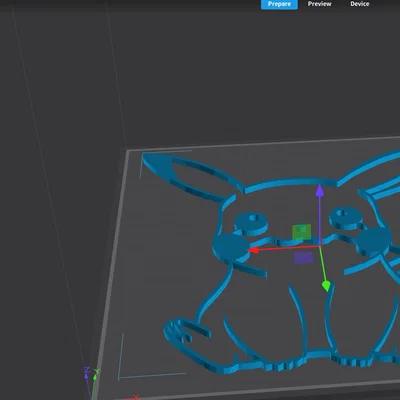The height and width of the screenshot is (400, 400).
Task: Open the Device tab
Action: coord(359,4)
